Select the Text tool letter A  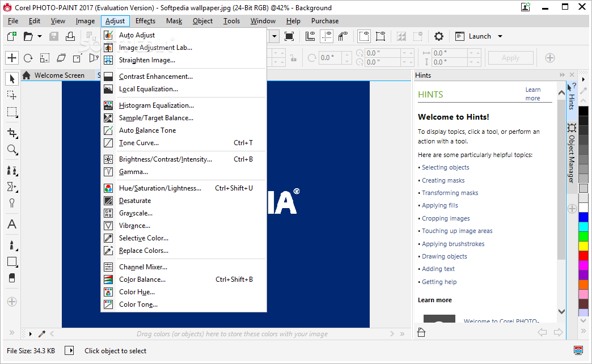12,225
